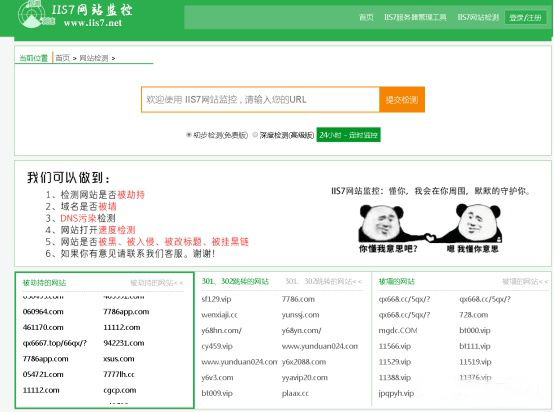
Task: Click the IIS7网站监控 logo
Action: click(x=75, y=14)
